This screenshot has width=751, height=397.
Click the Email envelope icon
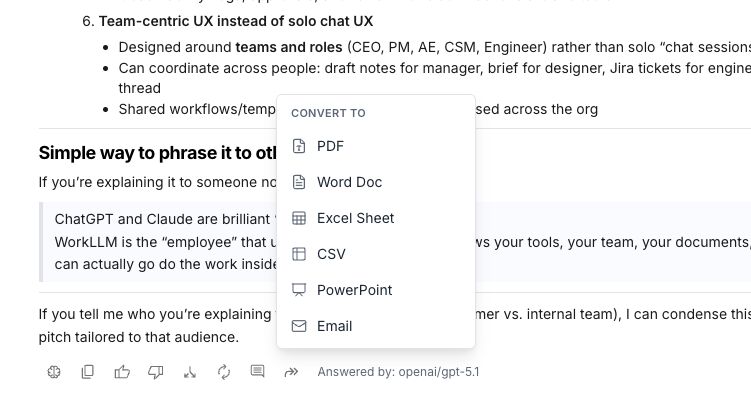tap(299, 326)
